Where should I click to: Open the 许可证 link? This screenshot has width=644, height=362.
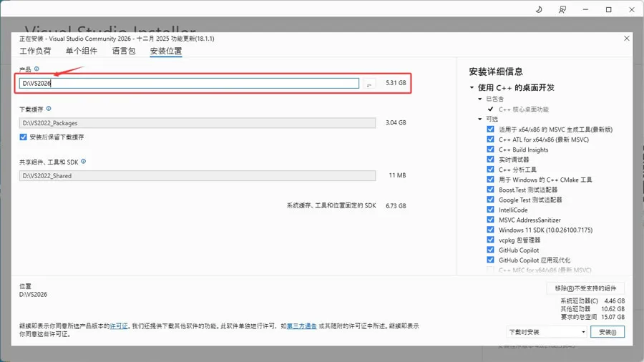point(119,326)
